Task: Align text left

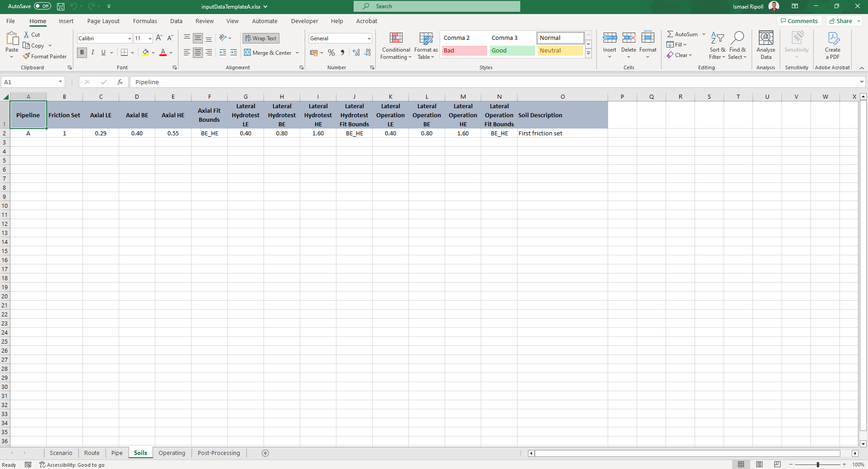Action: (x=187, y=53)
